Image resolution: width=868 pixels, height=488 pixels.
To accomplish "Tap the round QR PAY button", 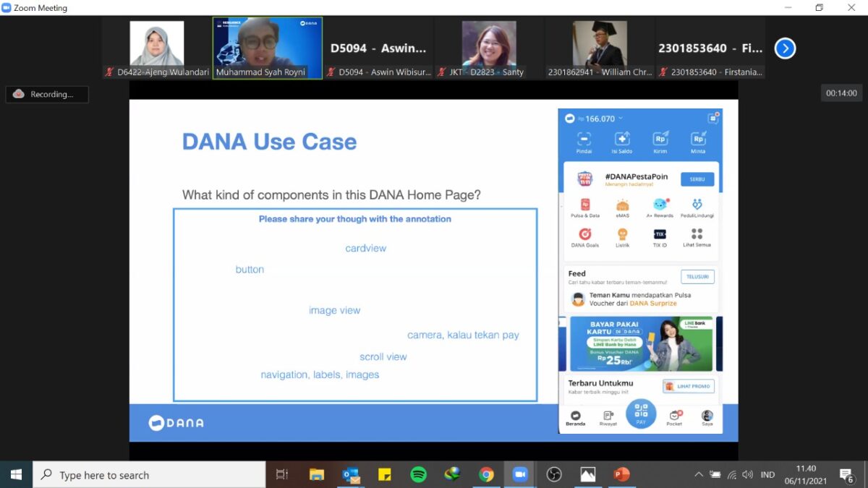I will (641, 414).
